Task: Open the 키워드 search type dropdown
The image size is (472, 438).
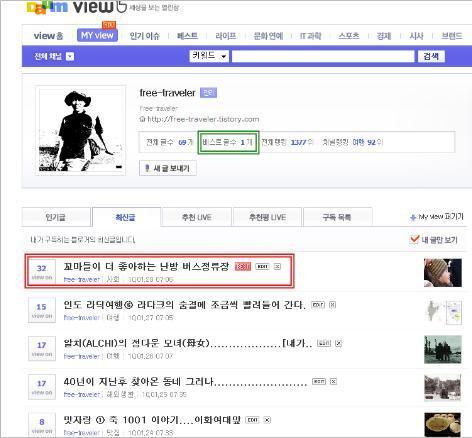Action: [209, 56]
